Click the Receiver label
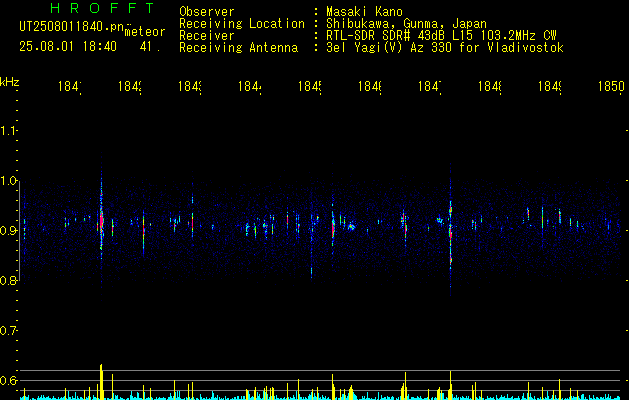 pos(207,36)
